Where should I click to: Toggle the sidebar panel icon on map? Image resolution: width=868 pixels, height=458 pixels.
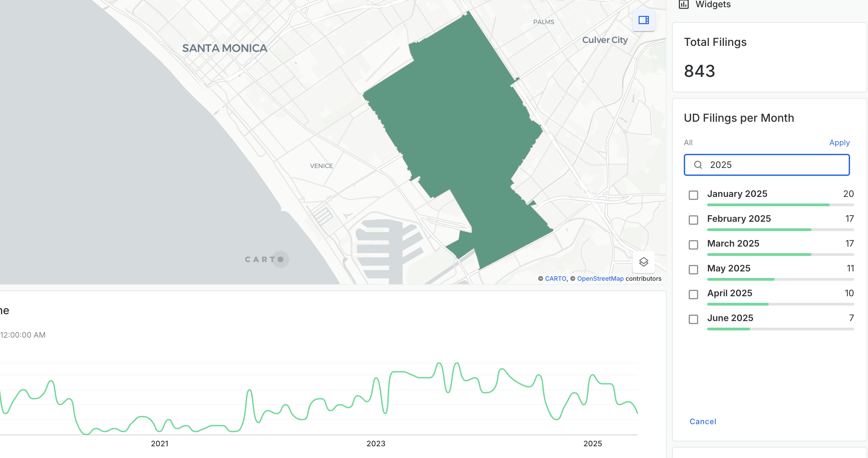tap(643, 20)
